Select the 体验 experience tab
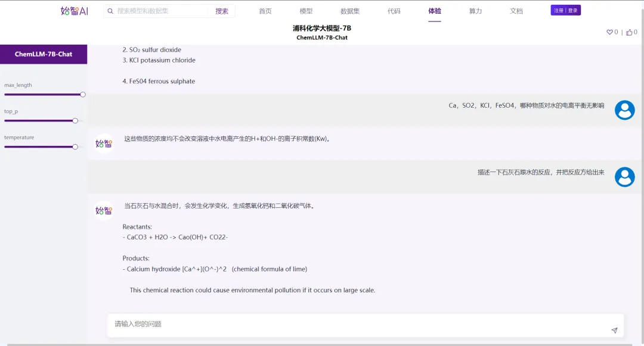Screen dimensions: 644x346 point(435,11)
